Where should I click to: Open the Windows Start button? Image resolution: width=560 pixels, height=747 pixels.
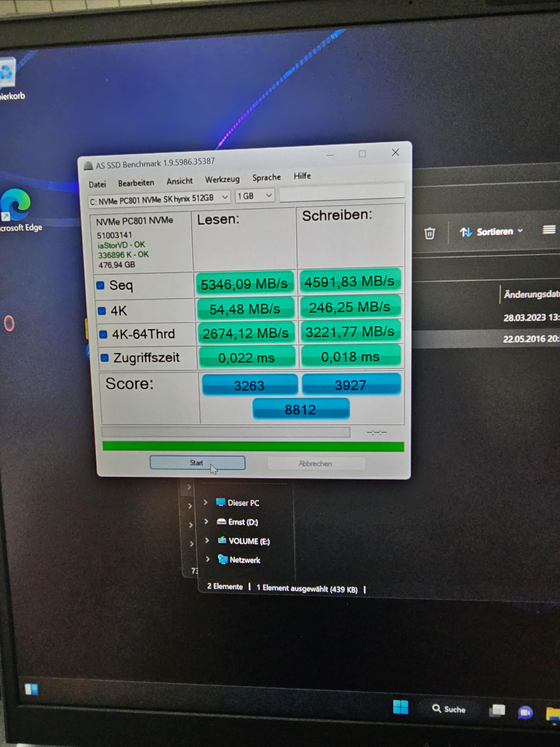[x=401, y=707]
